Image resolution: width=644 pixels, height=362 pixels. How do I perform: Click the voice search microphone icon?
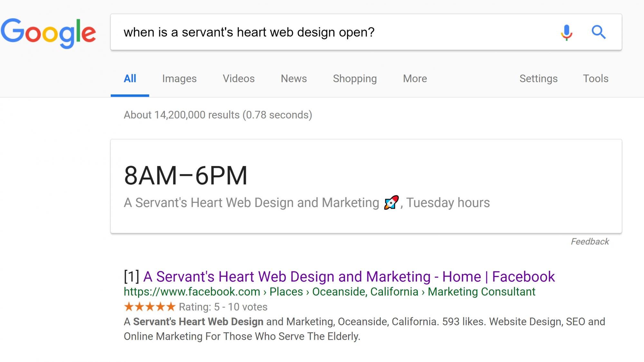[x=566, y=32]
